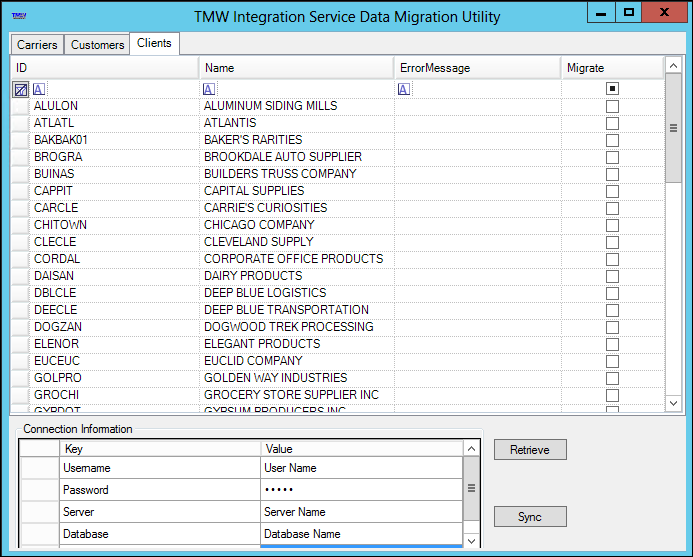Select the row selector for BAKBAK01

(20, 140)
